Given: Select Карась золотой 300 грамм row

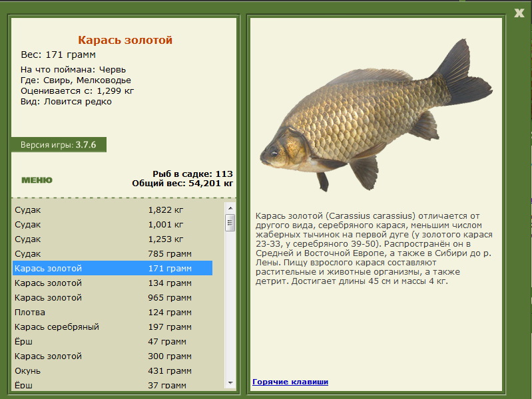Looking at the screenshot, I should [113, 356].
